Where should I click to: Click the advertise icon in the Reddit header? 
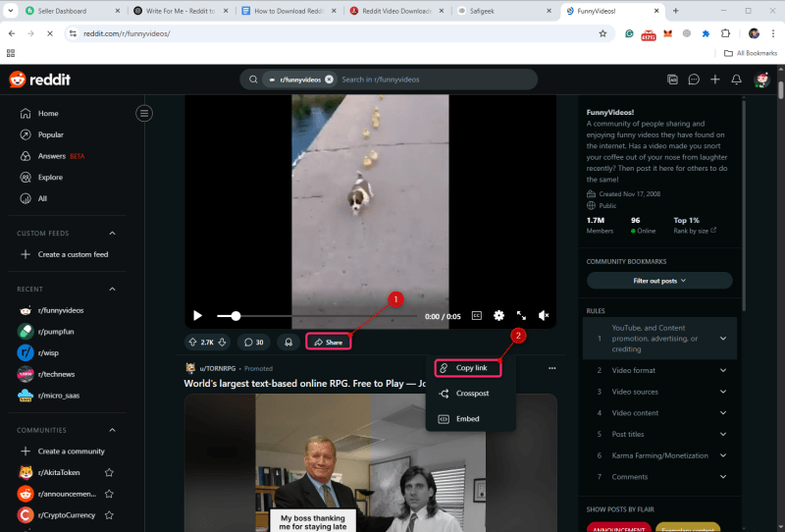(672, 80)
